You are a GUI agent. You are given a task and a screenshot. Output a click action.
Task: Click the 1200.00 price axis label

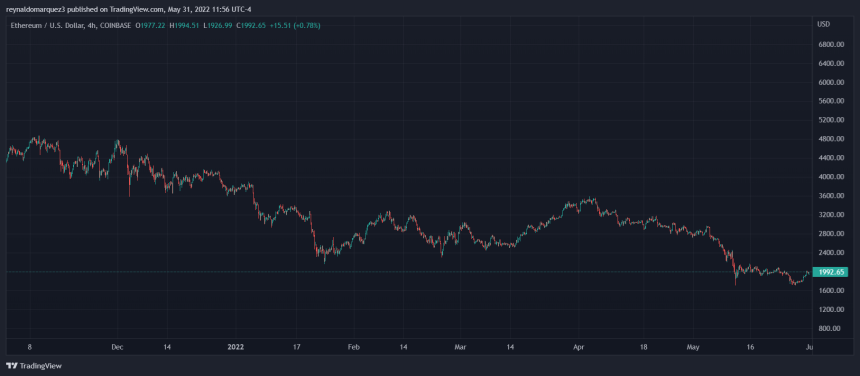[830, 310]
